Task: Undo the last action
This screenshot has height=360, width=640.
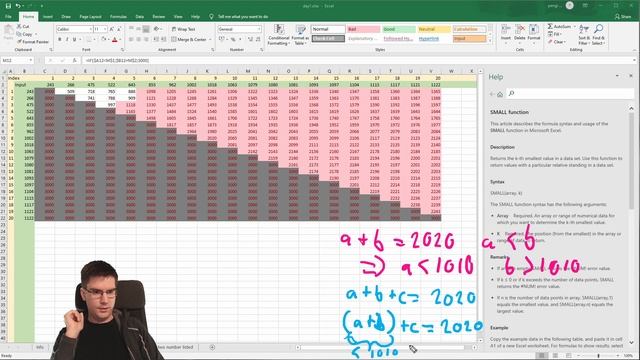Action: (x=18, y=6)
